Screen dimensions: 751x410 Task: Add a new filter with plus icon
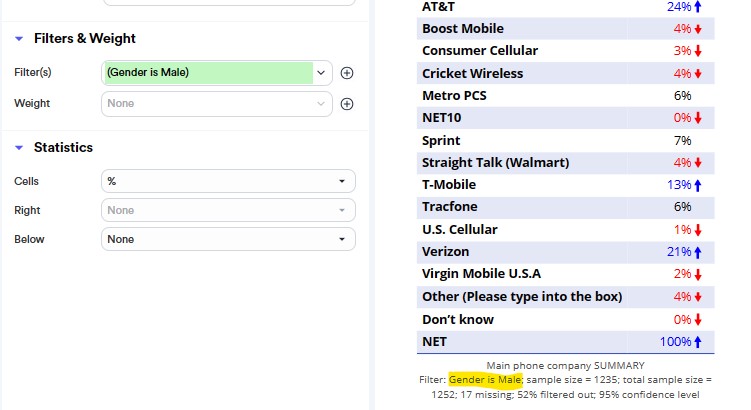tap(347, 73)
